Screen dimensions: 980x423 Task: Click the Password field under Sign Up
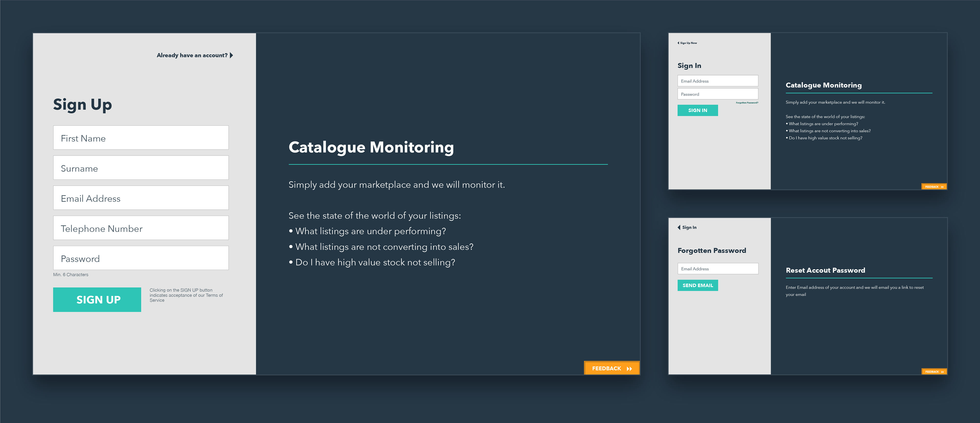[x=141, y=258]
